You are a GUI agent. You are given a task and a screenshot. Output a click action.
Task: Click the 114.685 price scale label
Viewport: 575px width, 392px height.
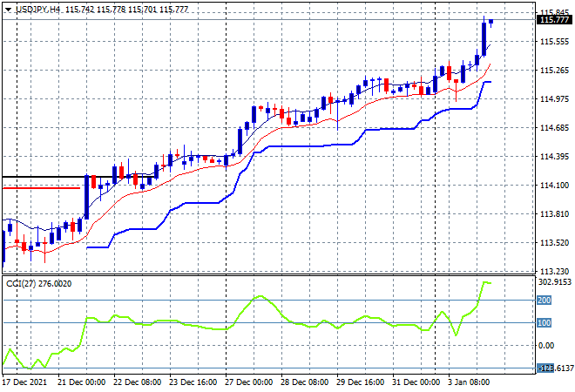click(554, 127)
